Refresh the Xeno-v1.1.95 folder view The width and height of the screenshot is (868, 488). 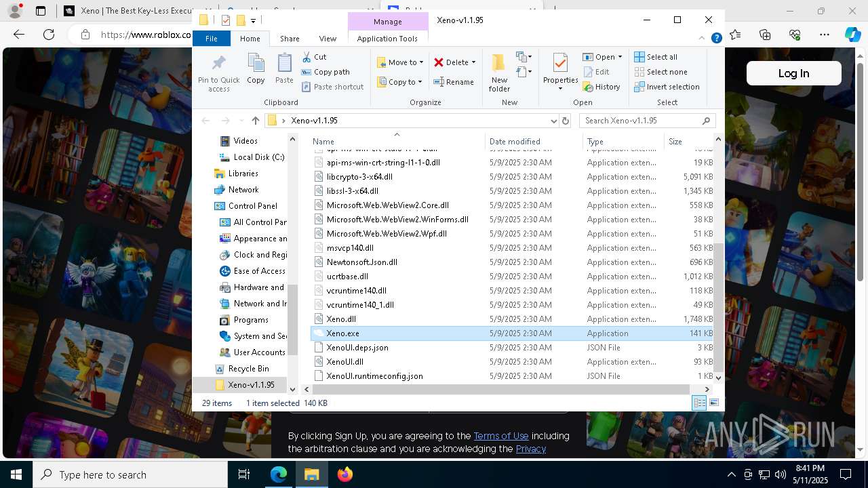(x=566, y=121)
